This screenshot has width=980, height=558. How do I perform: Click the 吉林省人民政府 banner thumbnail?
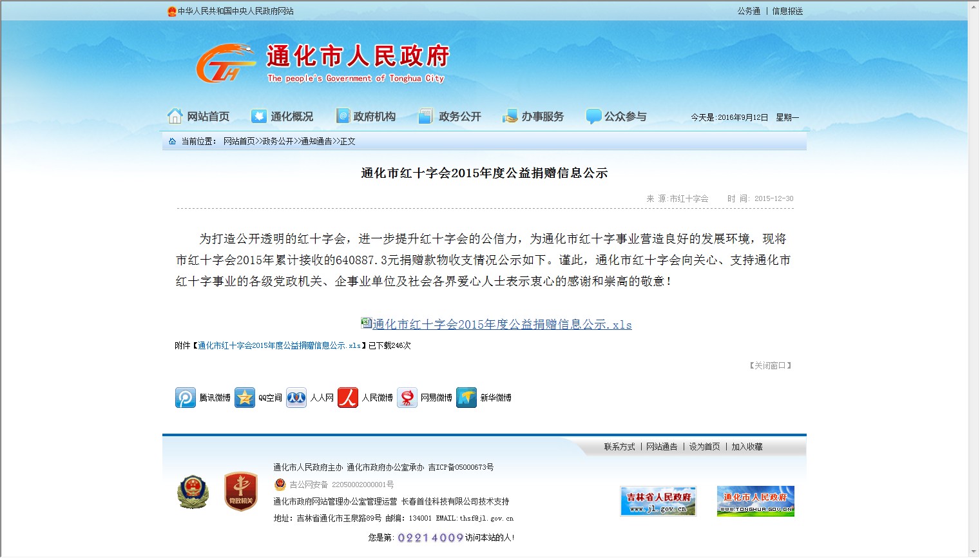pyautogui.click(x=658, y=501)
